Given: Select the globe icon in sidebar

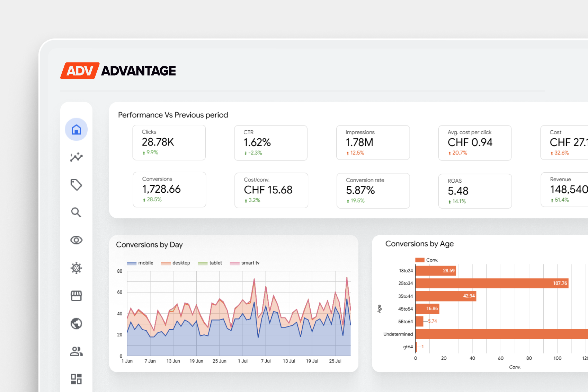Looking at the screenshot, I should tap(76, 323).
